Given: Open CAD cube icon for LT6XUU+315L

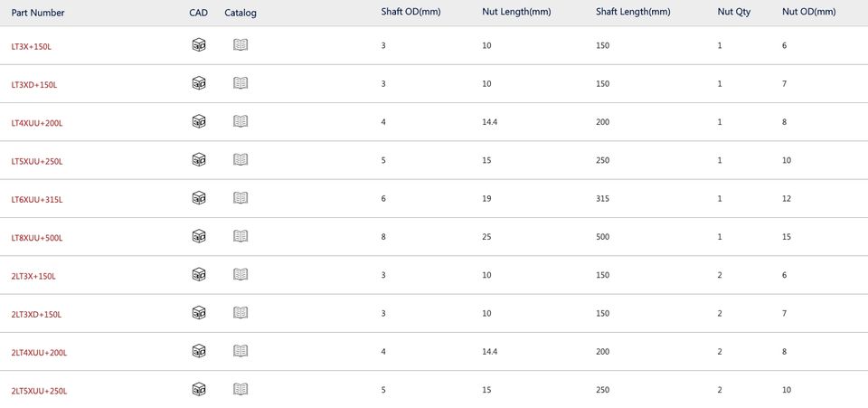Looking at the screenshot, I should pyautogui.click(x=199, y=197).
